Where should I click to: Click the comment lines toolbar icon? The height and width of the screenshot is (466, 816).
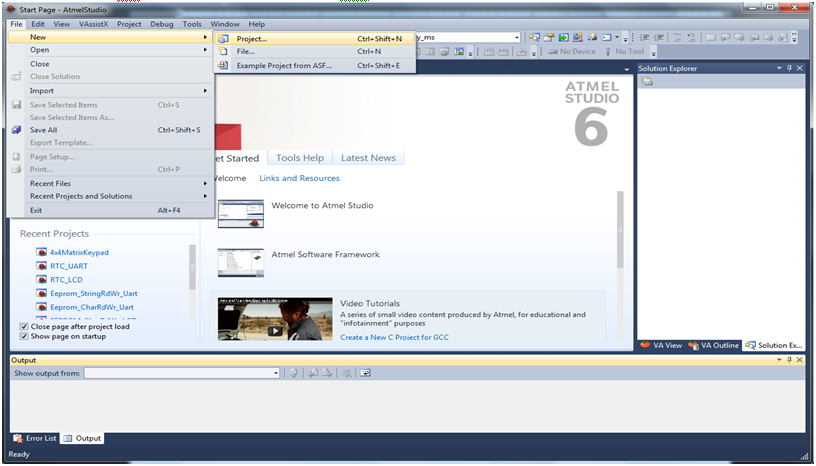[x=677, y=37]
